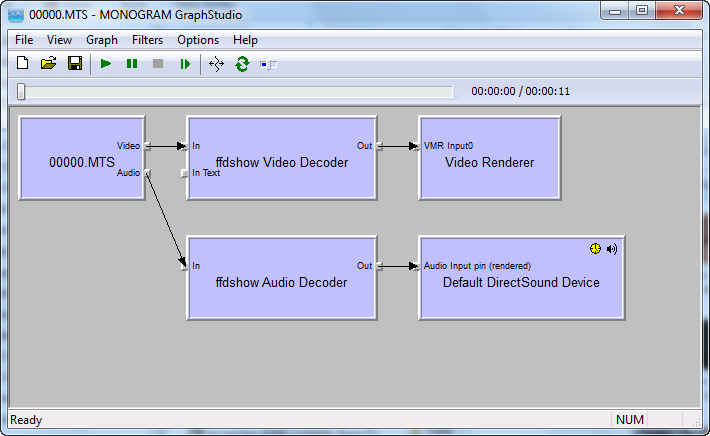Select the Default DirectSound Device filter
This screenshot has height=436, width=710.
coord(522,278)
